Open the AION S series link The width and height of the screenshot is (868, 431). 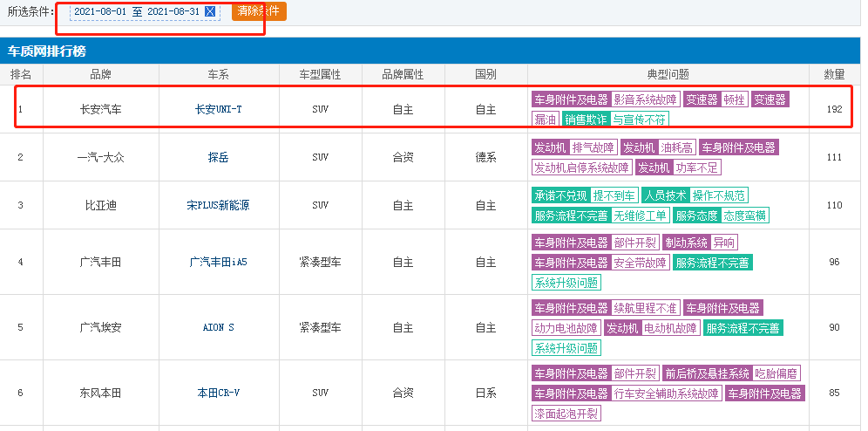(x=219, y=327)
